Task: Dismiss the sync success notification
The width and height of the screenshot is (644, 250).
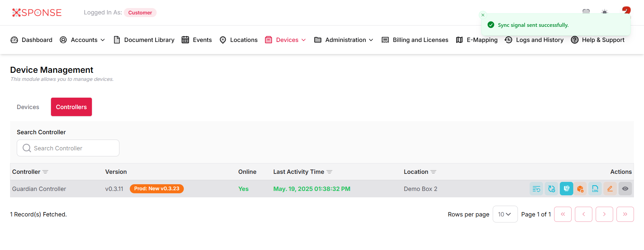Action: pyautogui.click(x=483, y=15)
